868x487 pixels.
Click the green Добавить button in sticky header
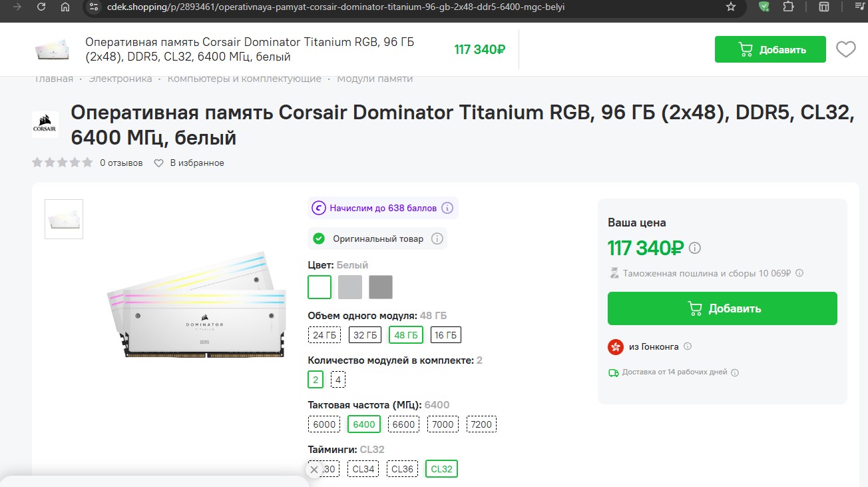(x=770, y=49)
